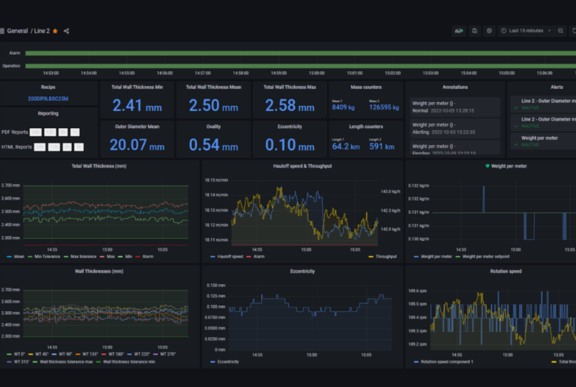Star the Line 2 dashboard

coord(55,31)
